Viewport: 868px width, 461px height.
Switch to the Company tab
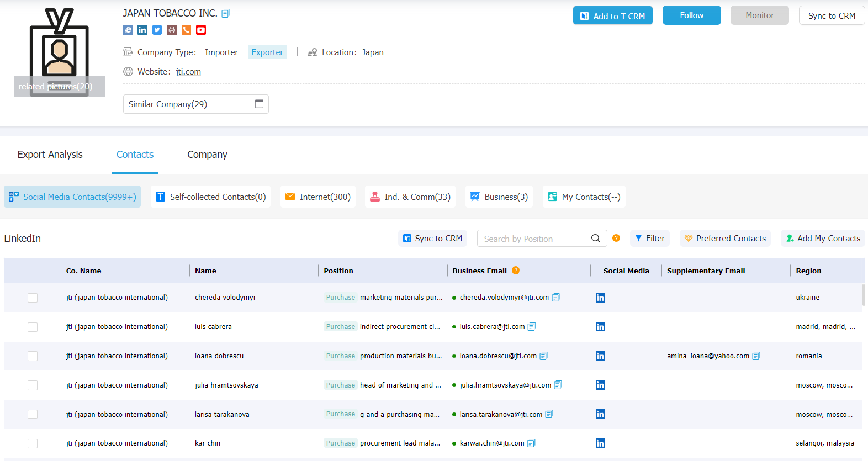click(x=207, y=155)
